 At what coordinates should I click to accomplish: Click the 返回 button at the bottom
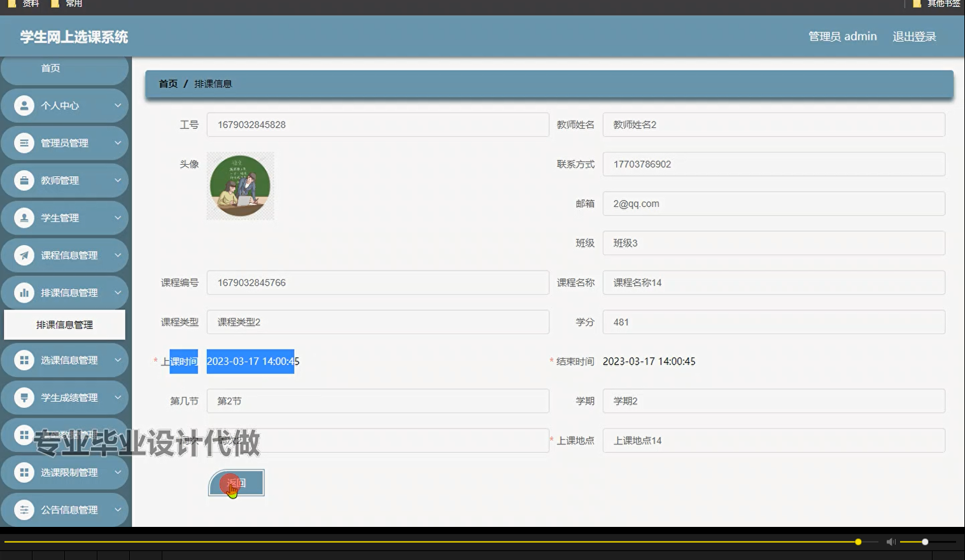coord(236,482)
